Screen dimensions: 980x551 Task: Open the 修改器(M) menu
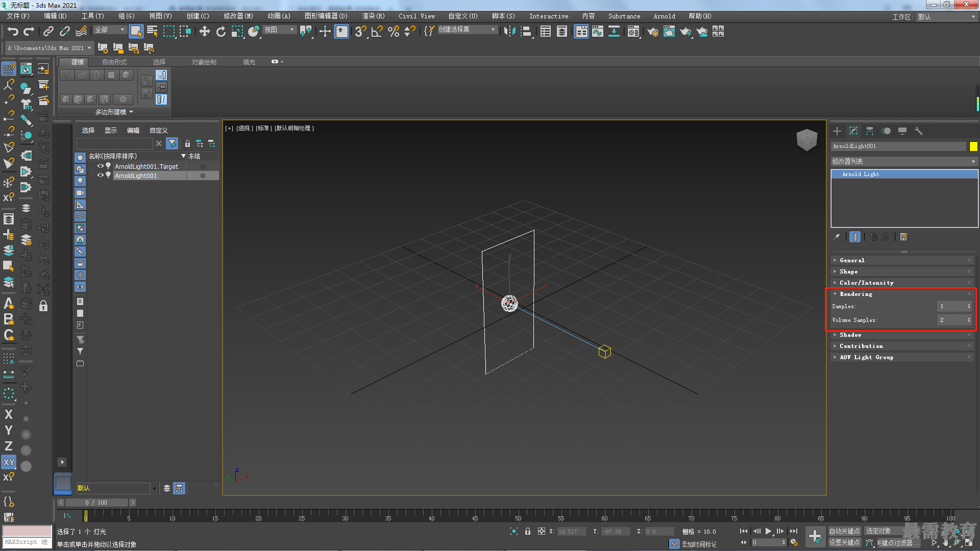(238, 16)
